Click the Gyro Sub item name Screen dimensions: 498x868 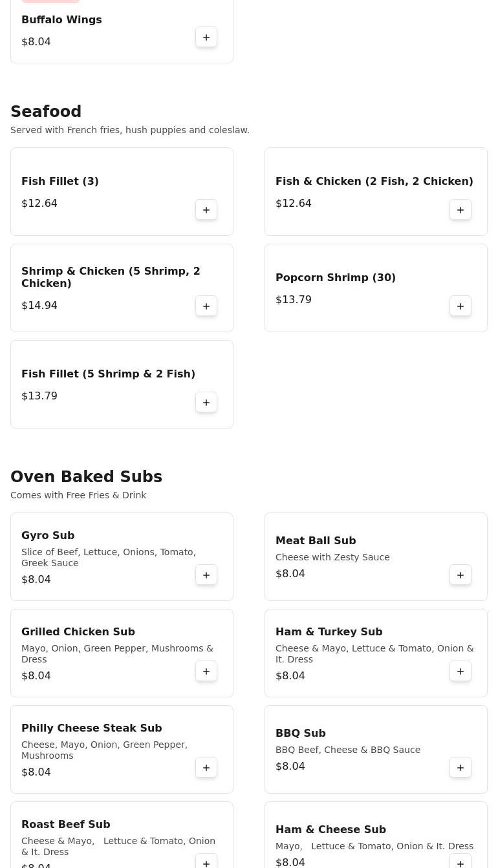click(x=48, y=536)
